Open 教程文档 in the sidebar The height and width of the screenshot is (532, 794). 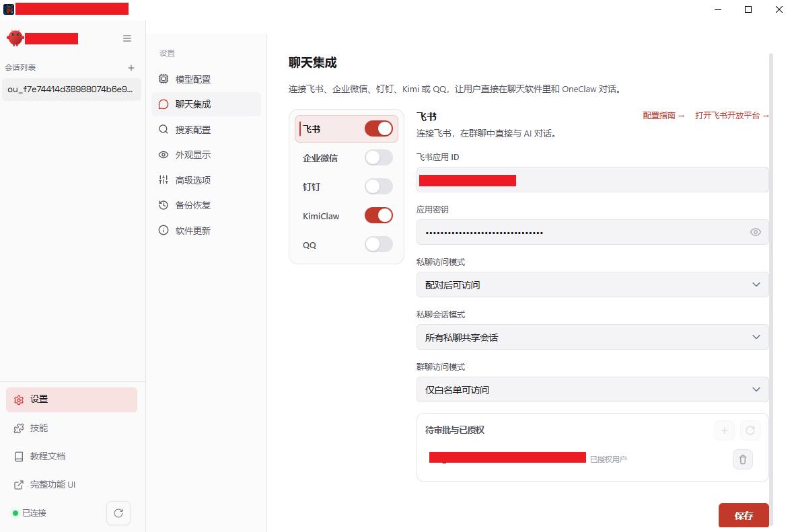47,456
